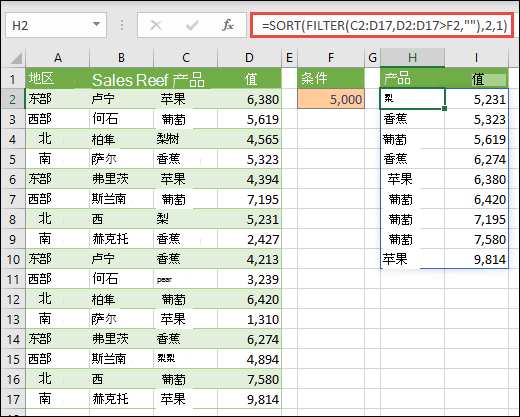The height and width of the screenshot is (417, 520).
Task: Select column G header
Action: click(372, 58)
